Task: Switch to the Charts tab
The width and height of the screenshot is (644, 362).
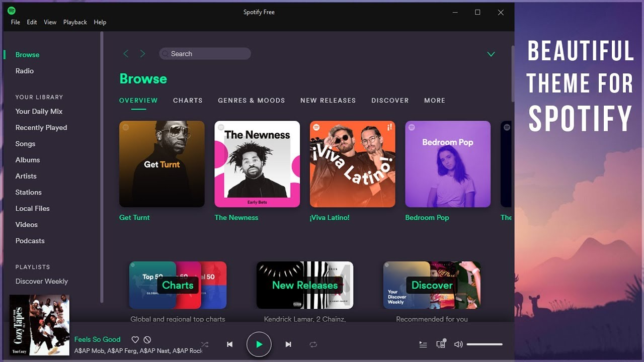Action: (188, 101)
